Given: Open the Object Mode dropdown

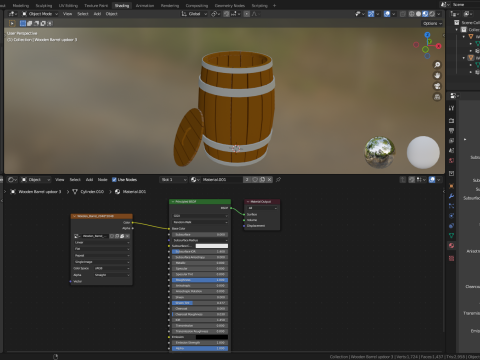Looking at the screenshot, I should click(x=40, y=14).
